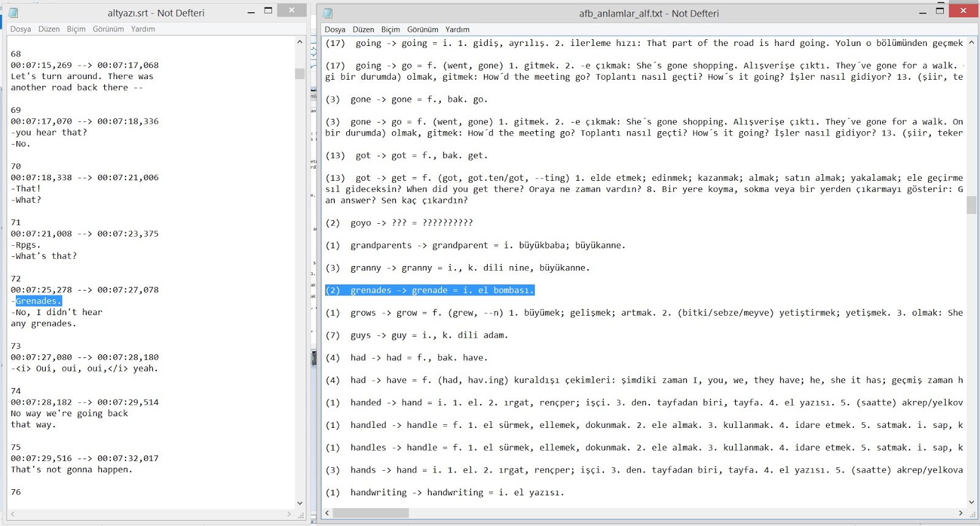Viewport: 980px width, 526px height.
Task: Open Yardım menu in afb_anlamlar_alf.txt window
Action: (458, 29)
